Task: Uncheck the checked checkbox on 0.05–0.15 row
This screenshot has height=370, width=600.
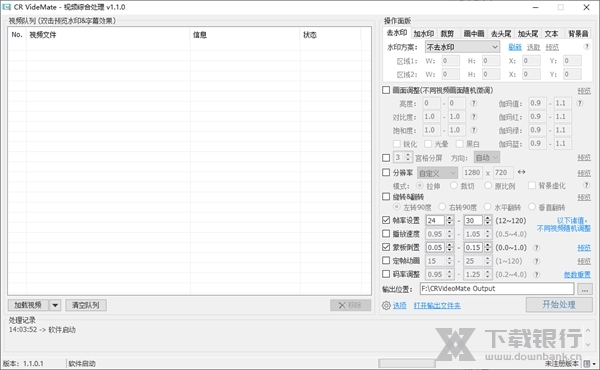Action: click(x=386, y=247)
